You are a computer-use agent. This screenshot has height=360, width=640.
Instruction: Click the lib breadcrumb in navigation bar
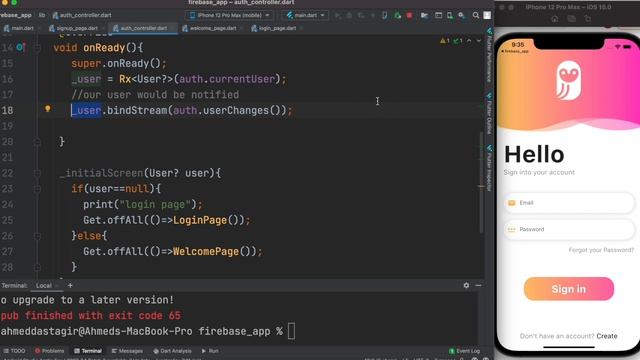[42, 16]
